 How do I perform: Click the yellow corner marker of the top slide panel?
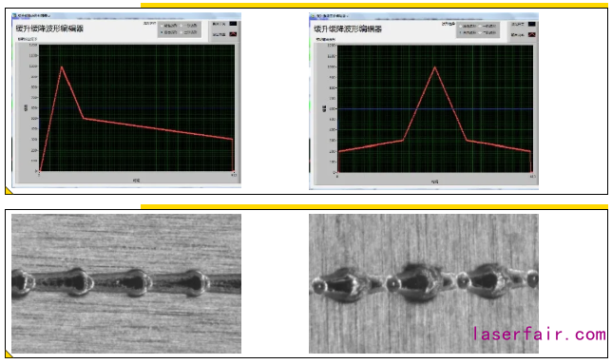9,190
